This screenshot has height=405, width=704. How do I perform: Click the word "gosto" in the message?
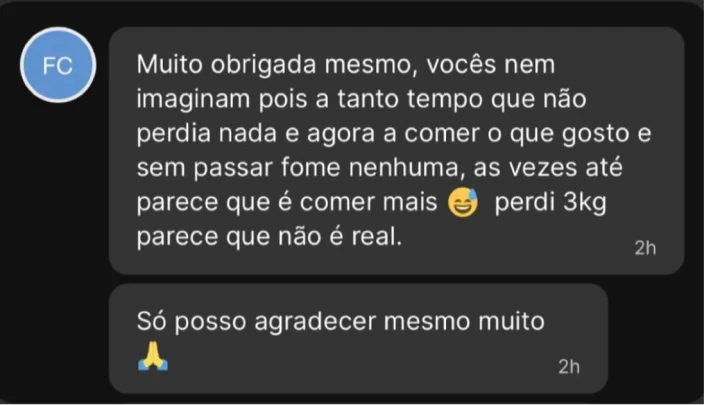tap(595, 134)
